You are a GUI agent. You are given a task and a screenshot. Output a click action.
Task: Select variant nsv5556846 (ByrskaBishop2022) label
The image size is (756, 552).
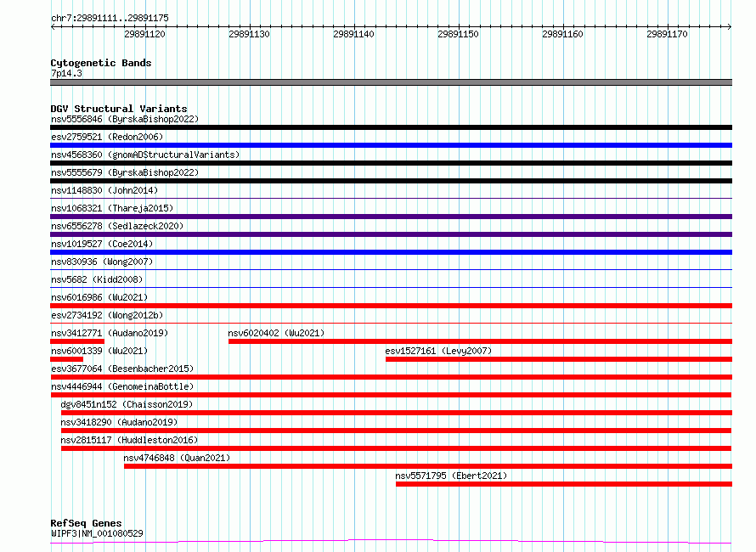(x=125, y=119)
